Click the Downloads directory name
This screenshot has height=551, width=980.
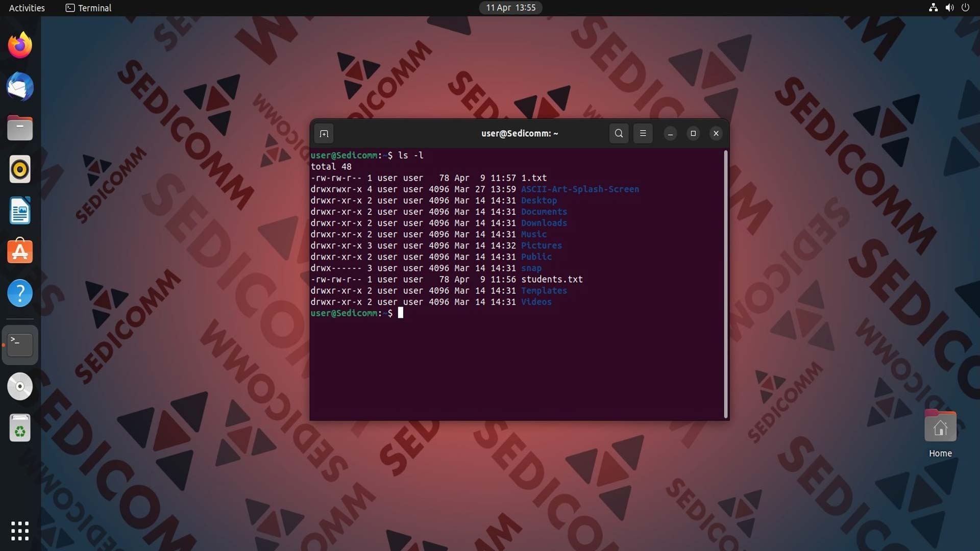pos(544,223)
